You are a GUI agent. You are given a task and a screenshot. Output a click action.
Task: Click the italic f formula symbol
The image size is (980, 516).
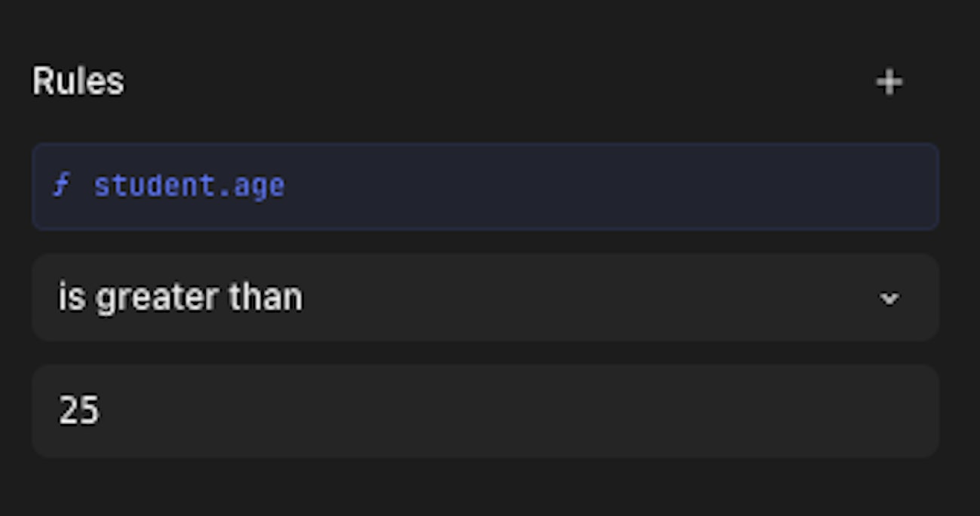pos(62,185)
